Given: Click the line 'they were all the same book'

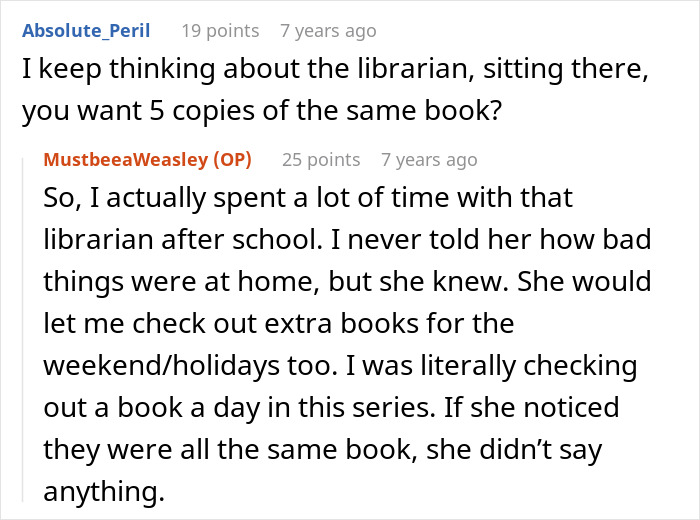Looking at the screenshot, I should [x=323, y=449].
